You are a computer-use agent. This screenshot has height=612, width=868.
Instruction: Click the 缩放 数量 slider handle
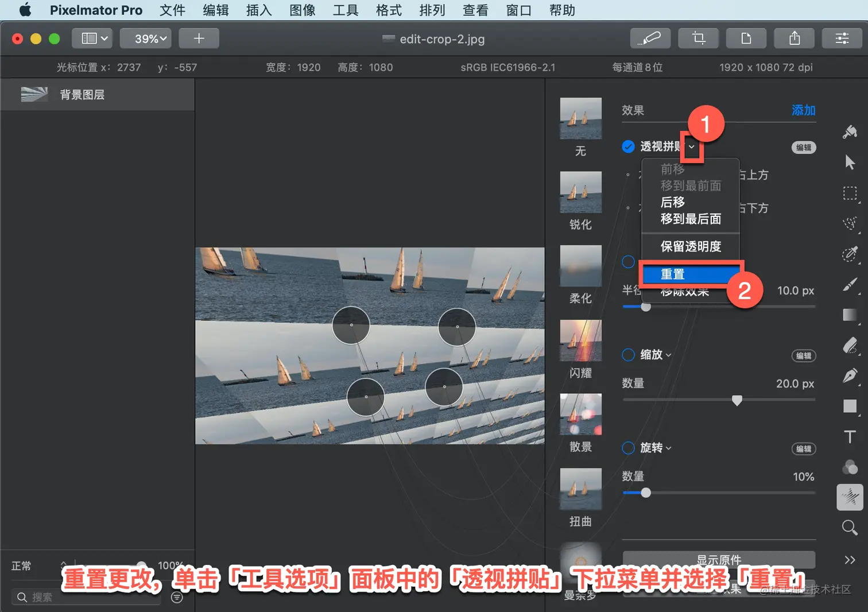pyautogui.click(x=737, y=400)
